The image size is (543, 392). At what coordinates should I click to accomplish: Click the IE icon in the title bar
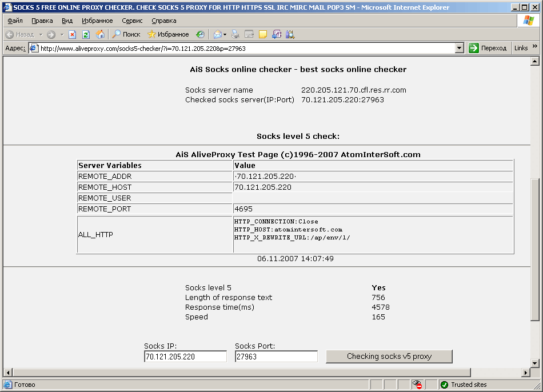click(7, 7)
